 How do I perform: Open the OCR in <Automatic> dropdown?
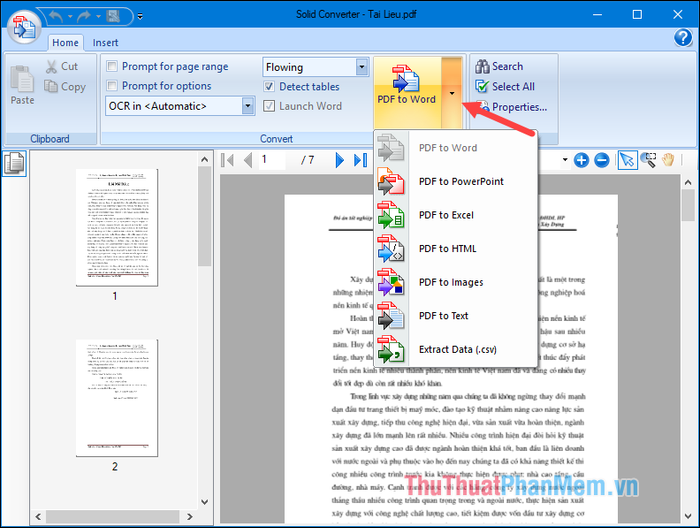click(248, 106)
